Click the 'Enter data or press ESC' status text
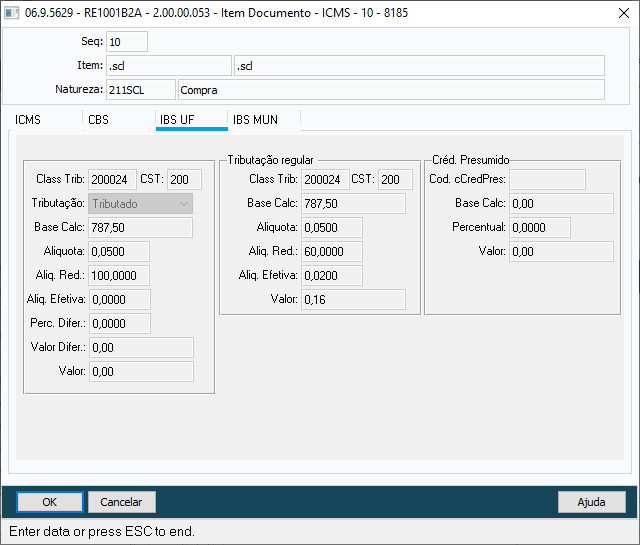Screen dimensions: 640x545 click(x=102, y=532)
